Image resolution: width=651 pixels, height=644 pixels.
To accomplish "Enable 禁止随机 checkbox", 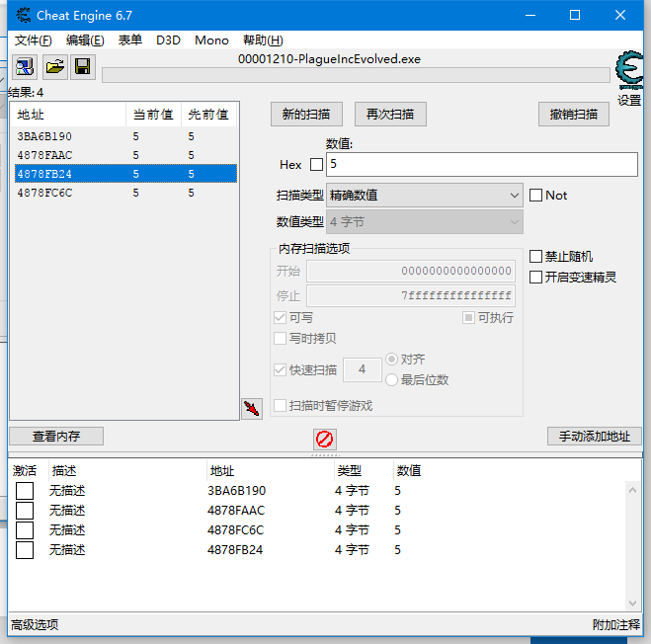I will pyautogui.click(x=535, y=256).
